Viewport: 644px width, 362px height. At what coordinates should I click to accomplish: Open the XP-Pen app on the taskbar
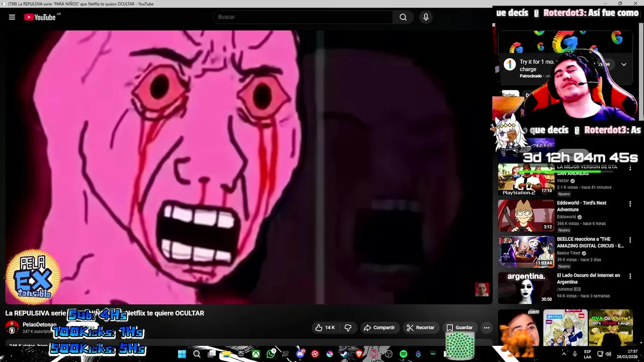[x=286, y=354]
